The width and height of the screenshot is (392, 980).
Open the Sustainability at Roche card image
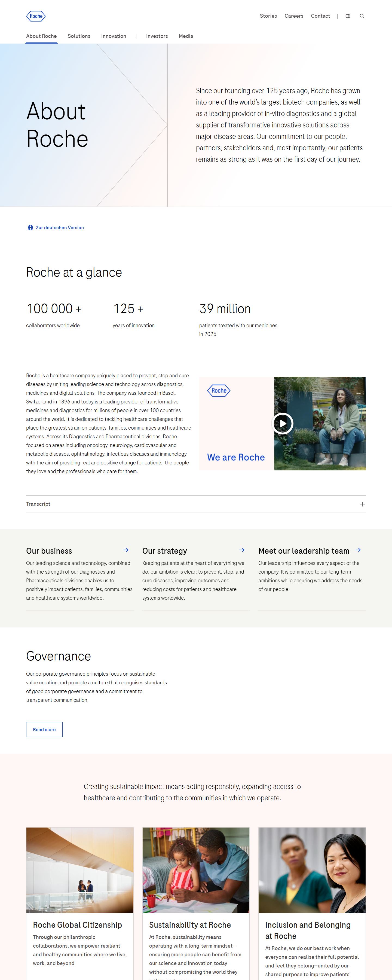[x=196, y=870]
